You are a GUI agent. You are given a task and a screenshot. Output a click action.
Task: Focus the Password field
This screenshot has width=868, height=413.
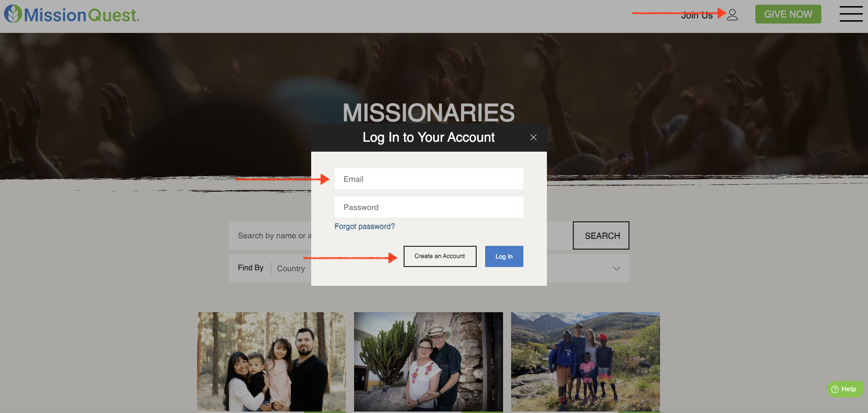(x=429, y=207)
